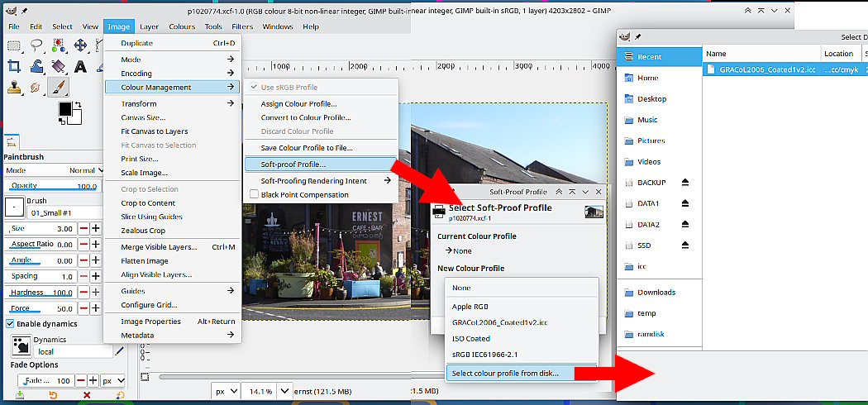Select the Smudge finger tool
The image size is (868, 405).
click(36, 87)
